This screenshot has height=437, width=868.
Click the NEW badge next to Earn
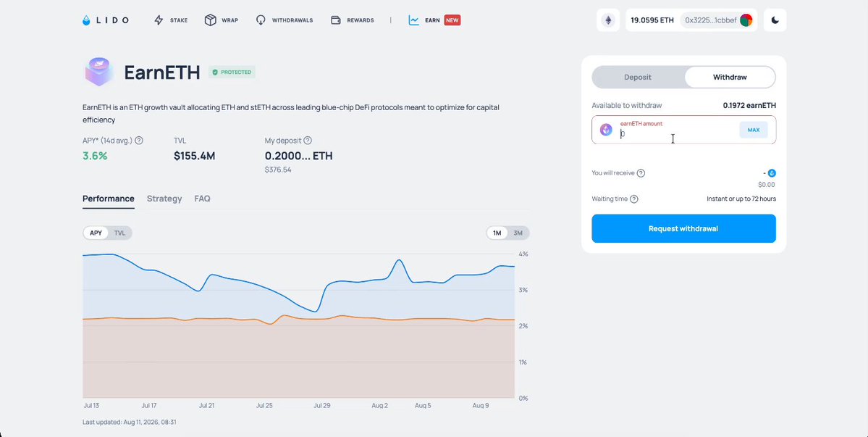coord(452,20)
